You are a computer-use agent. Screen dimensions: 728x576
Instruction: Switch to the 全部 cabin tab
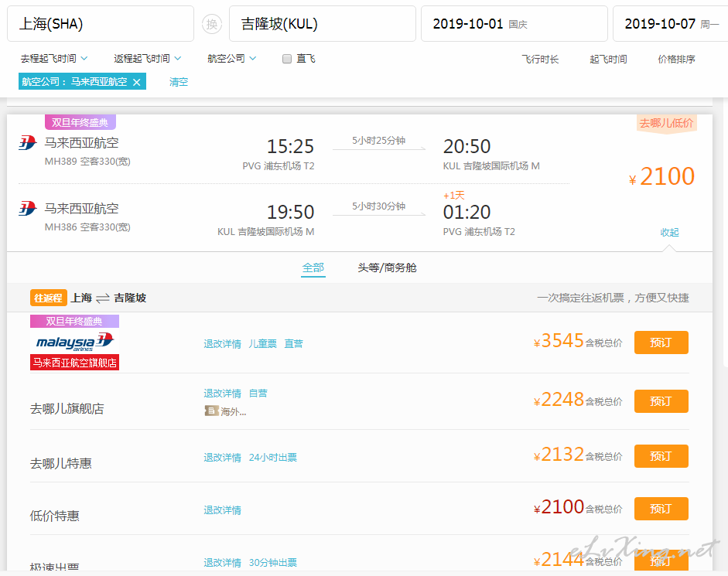coord(313,268)
